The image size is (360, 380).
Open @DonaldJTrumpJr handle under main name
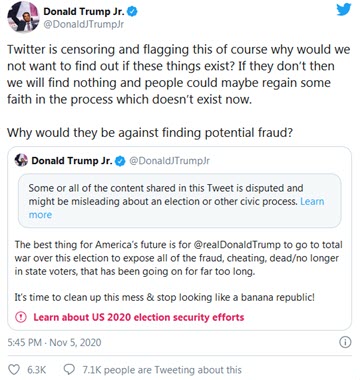(x=84, y=25)
